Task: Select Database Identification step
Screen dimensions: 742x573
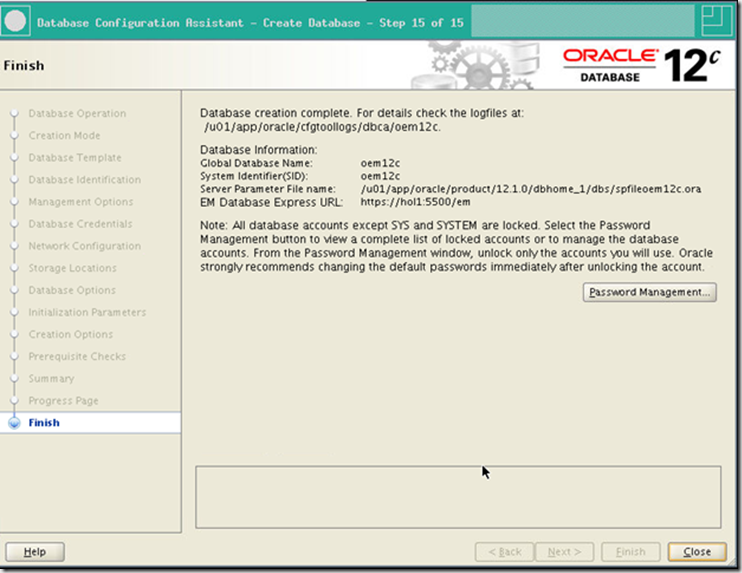Action: pyautogui.click(x=85, y=180)
